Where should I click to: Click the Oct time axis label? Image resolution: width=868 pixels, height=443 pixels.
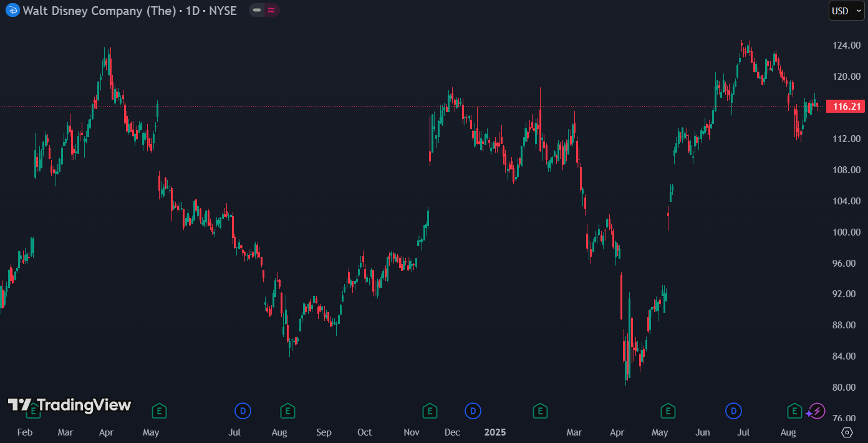click(364, 432)
